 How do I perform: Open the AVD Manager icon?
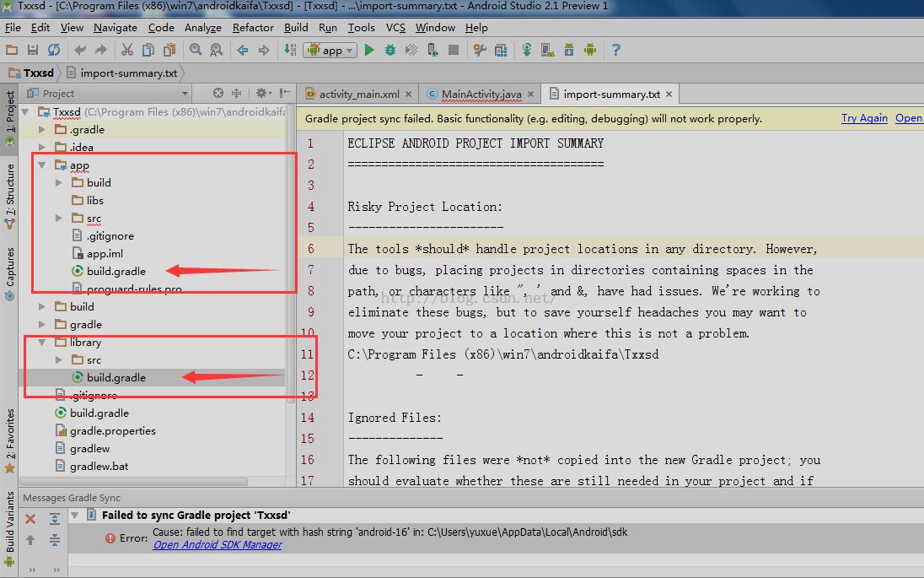[548, 50]
